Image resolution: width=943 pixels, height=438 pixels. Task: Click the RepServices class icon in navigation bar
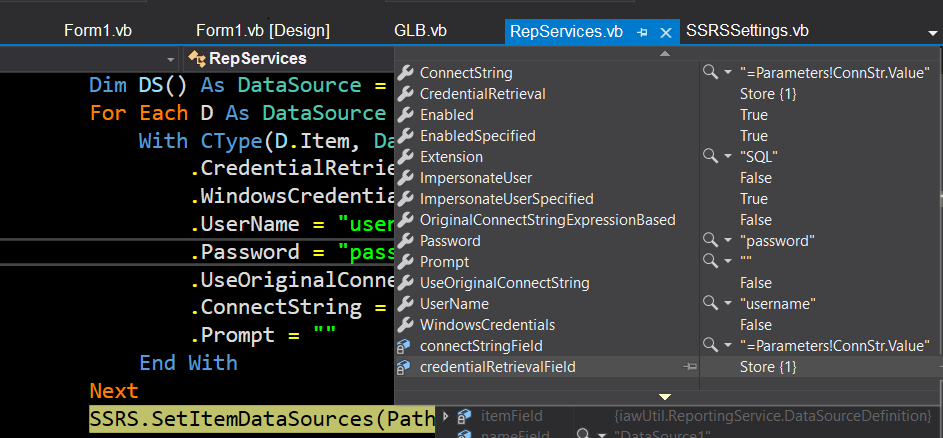click(197, 59)
